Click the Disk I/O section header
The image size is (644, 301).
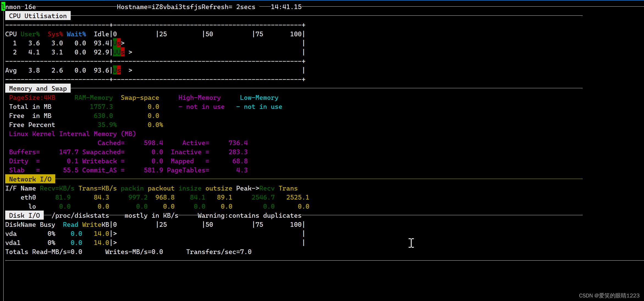click(24, 216)
